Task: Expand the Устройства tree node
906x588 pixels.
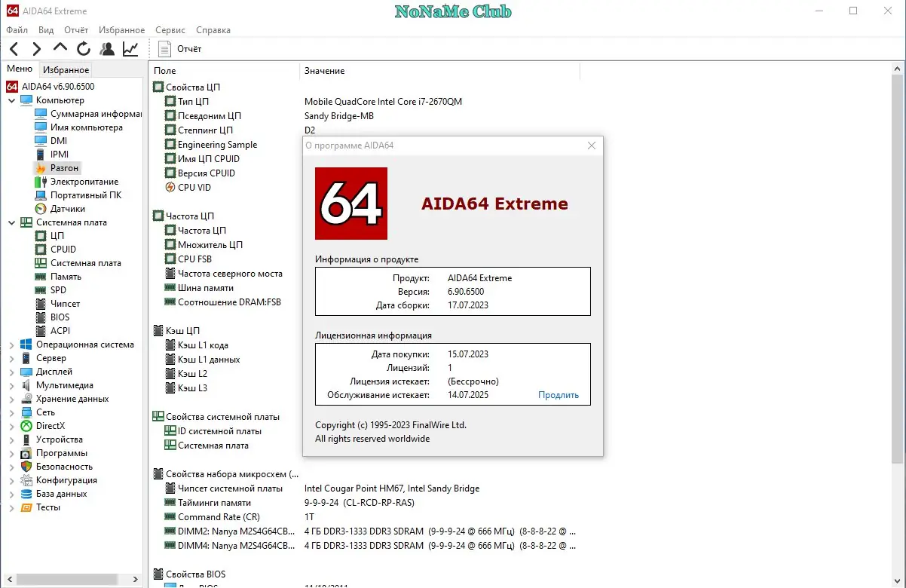Action: (11, 439)
